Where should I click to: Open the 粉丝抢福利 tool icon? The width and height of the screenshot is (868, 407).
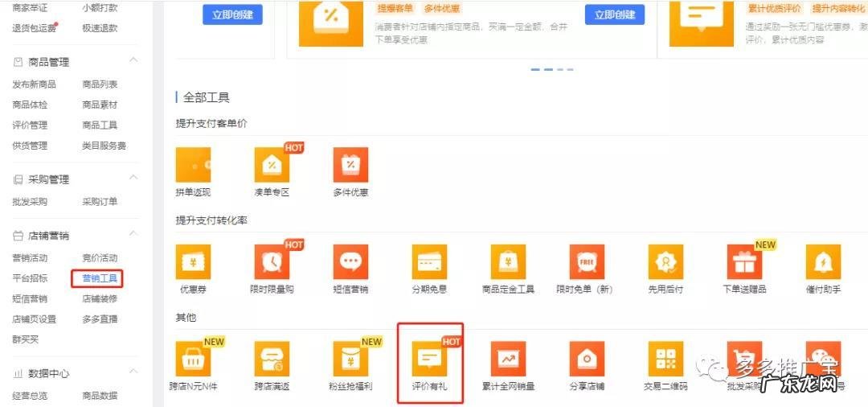click(350, 359)
